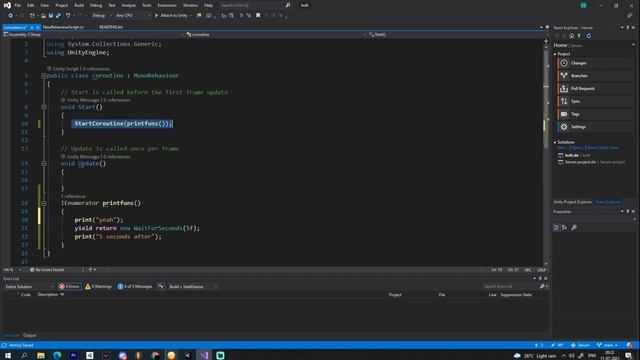Open Tags in Team Explorer

pyautogui.click(x=596, y=114)
